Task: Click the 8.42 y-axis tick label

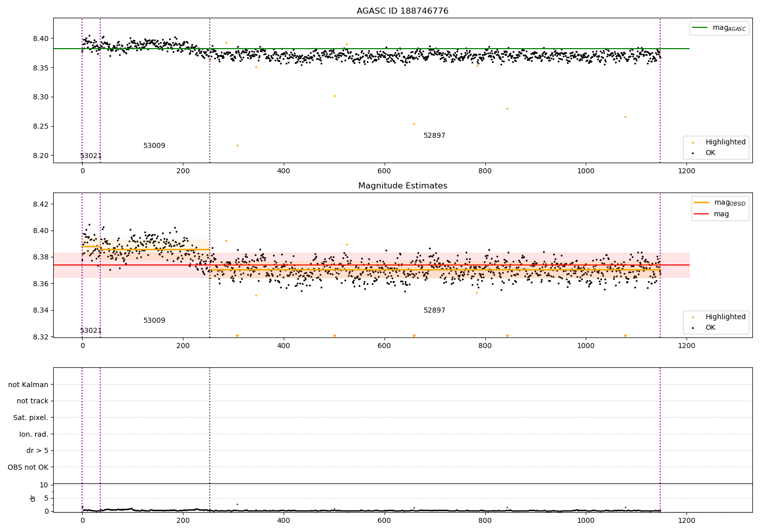Action: click(x=41, y=205)
